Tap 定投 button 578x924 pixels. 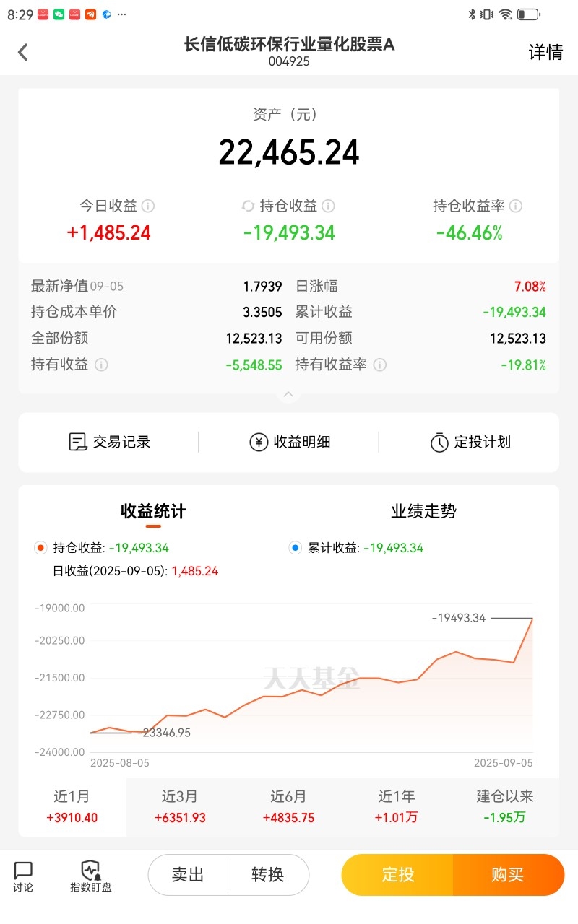click(397, 875)
